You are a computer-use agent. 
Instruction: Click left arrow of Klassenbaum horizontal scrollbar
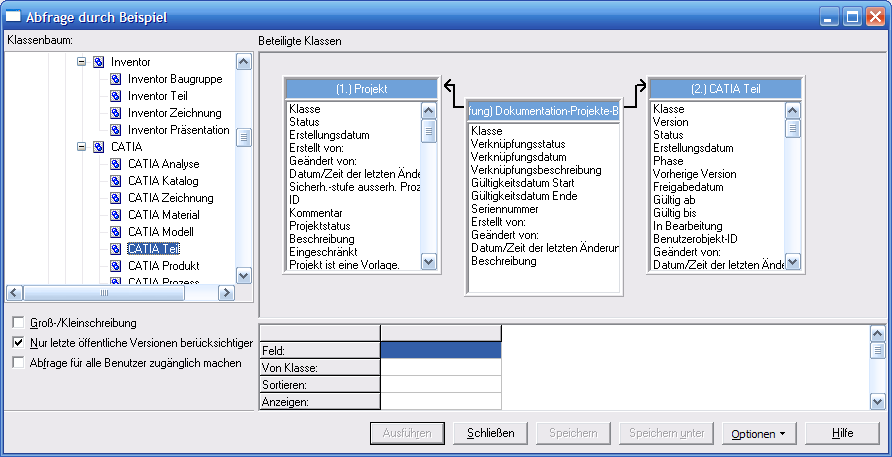pos(15,293)
